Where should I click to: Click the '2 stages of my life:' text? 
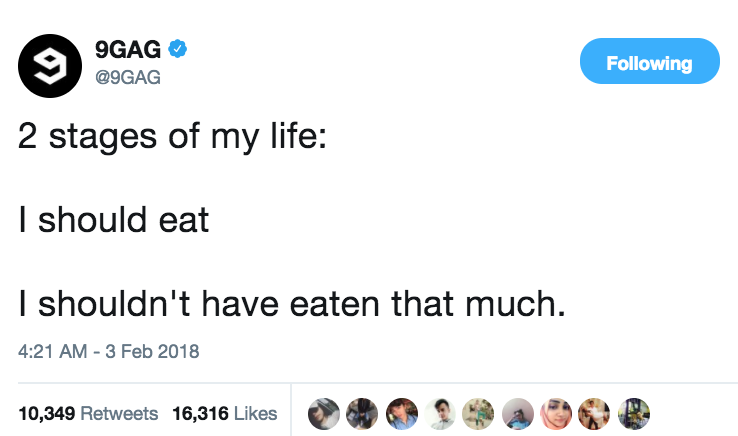click(x=171, y=138)
